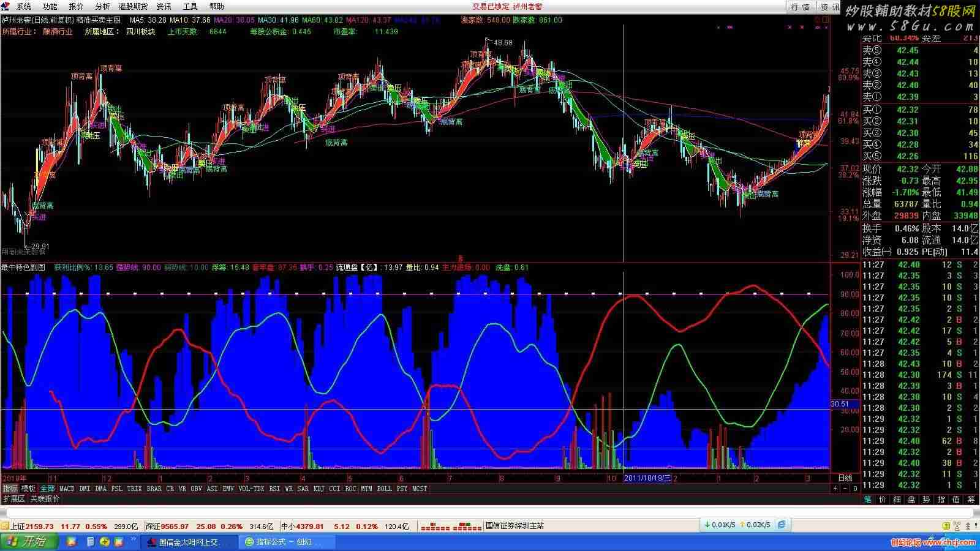This screenshot has width=980, height=551.
Task: Select the 筹 chip distribution tab
Action: [x=971, y=500]
